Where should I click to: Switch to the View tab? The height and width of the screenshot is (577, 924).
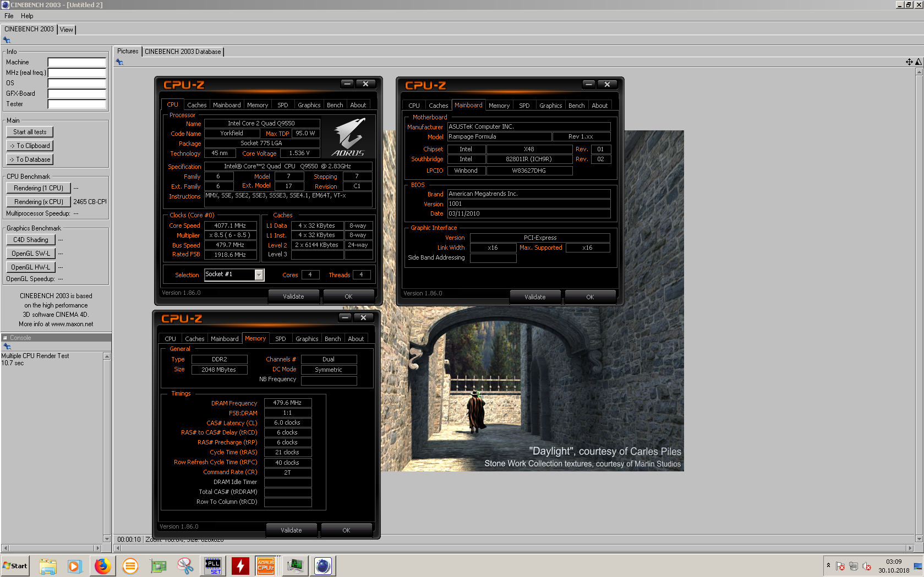(x=67, y=30)
